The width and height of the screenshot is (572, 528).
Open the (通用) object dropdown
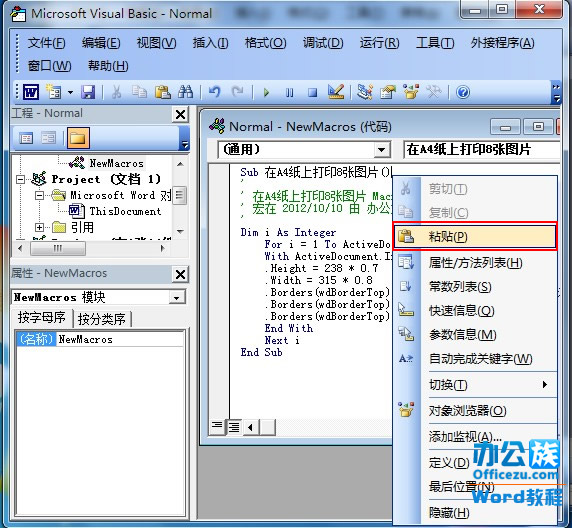point(382,150)
